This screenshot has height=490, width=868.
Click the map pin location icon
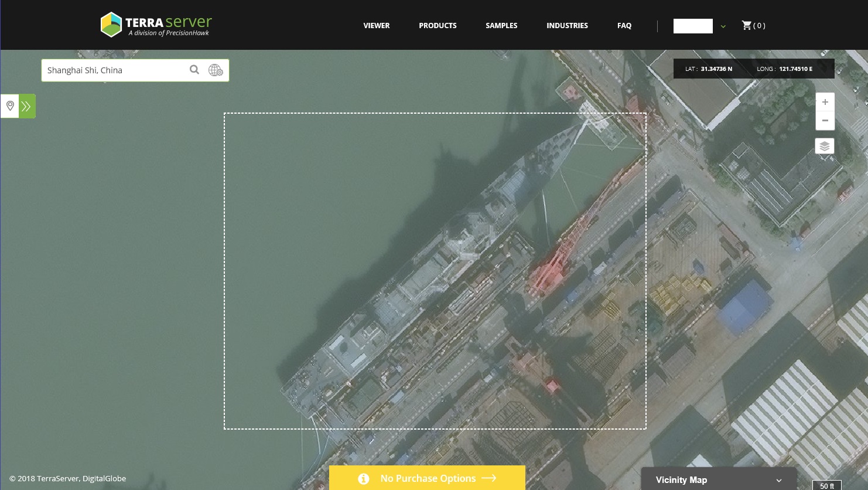[10, 106]
